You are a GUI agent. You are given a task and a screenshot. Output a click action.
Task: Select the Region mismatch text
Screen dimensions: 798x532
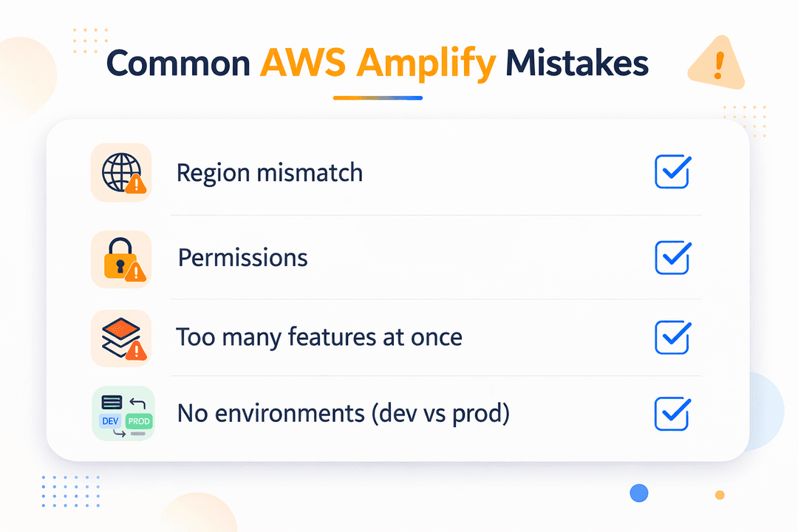click(269, 173)
